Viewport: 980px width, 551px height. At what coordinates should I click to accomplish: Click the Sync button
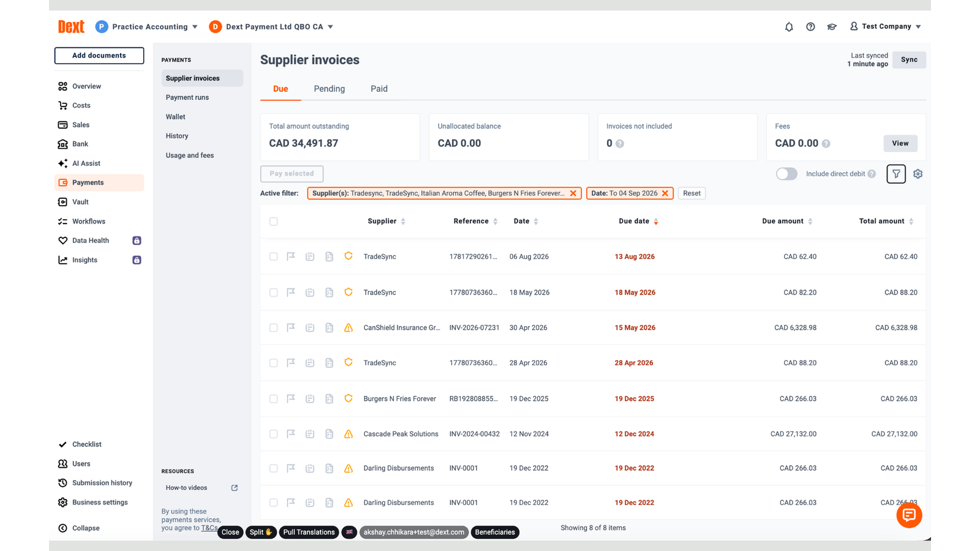(909, 60)
